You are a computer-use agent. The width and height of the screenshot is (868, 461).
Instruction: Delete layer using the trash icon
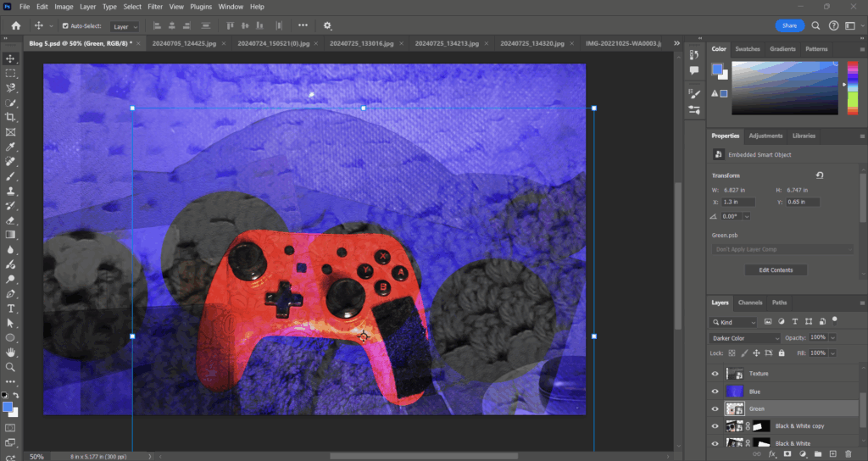[x=848, y=455]
